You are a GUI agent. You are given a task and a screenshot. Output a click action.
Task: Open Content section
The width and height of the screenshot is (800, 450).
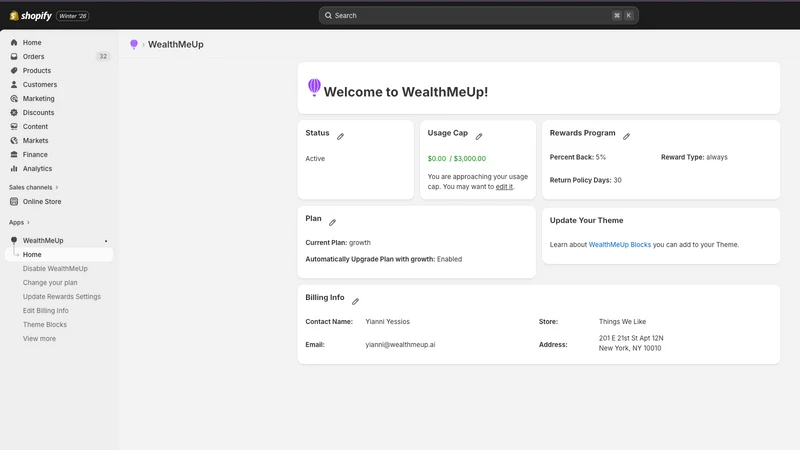[x=35, y=127]
